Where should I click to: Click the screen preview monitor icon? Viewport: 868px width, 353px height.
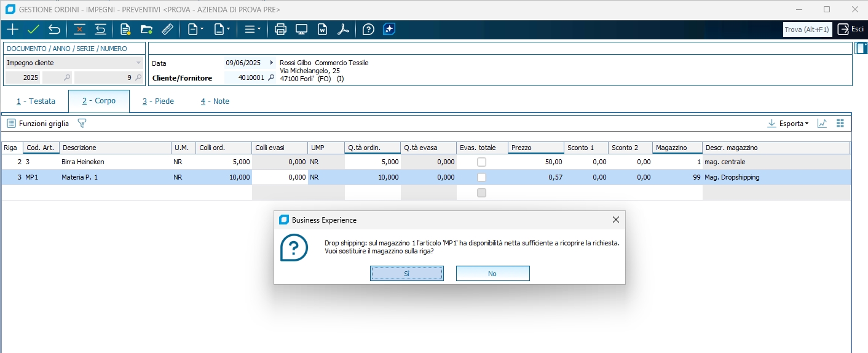301,30
